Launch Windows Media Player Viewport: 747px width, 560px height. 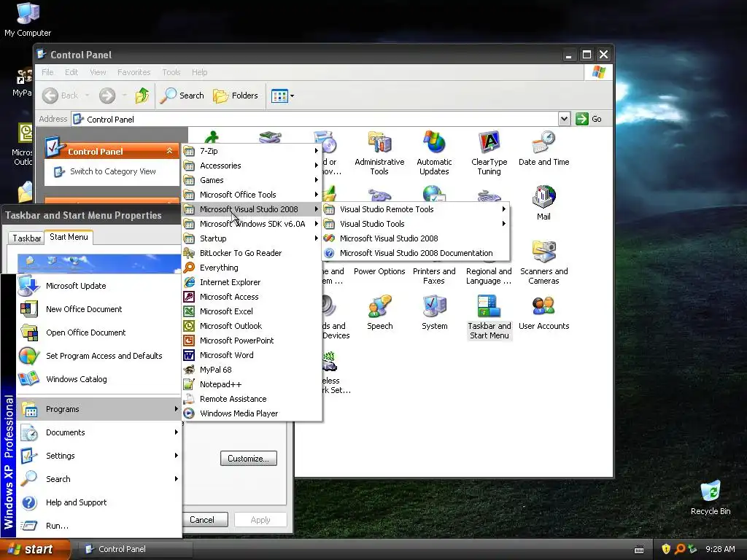252,413
